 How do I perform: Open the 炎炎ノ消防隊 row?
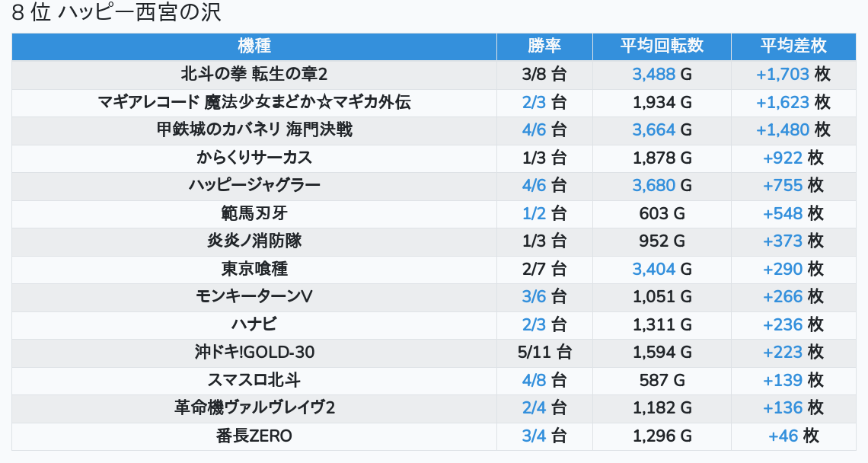pos(254,241)
